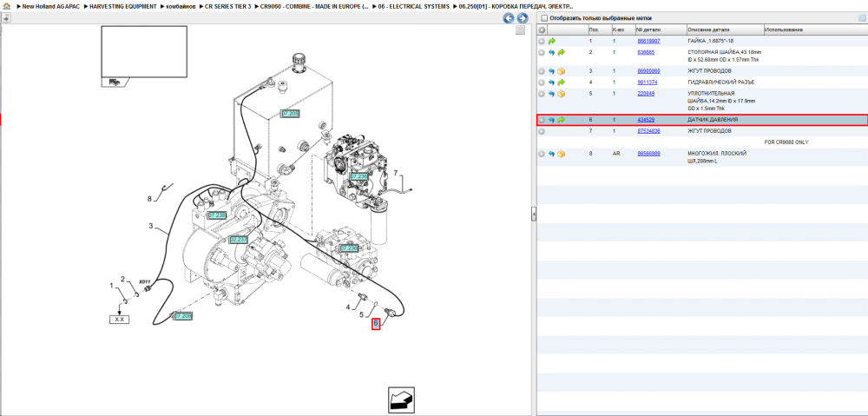Click the box icon for part 86566989
Image resolution: width=868 pixels, height=416 pixels.
[x=562, y=154]
